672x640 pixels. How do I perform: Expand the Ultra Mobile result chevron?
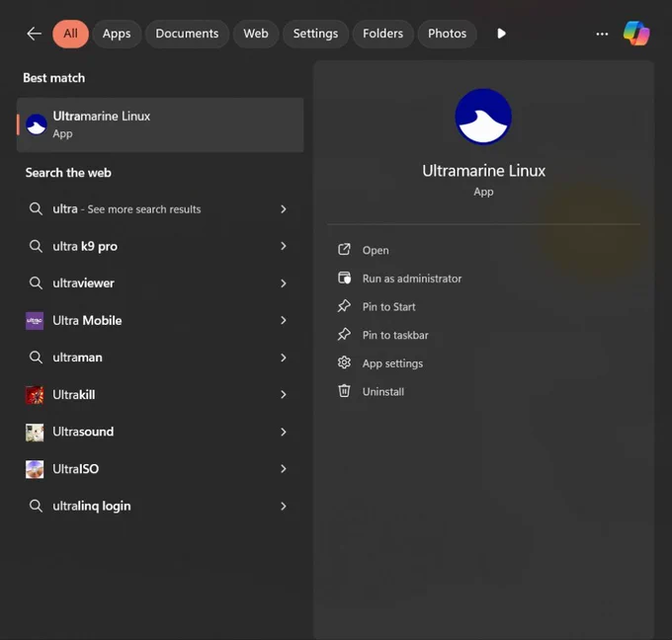(x=284, y=320)
